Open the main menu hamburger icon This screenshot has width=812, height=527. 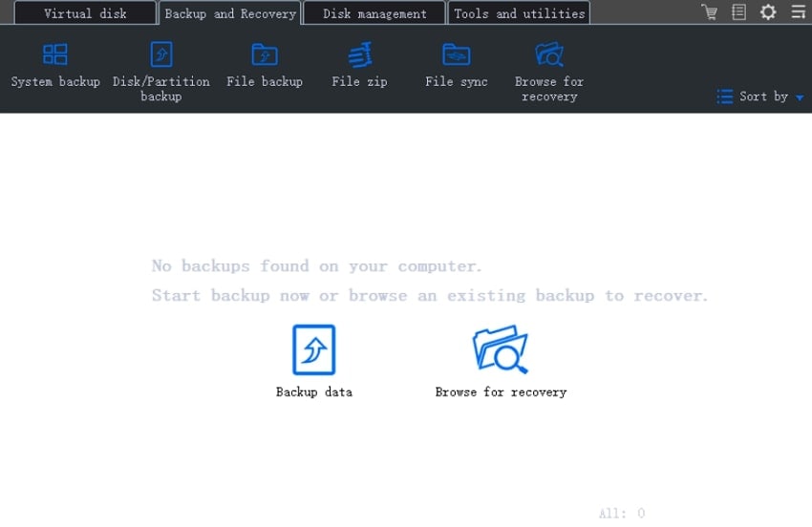pyautogui.click(x=798, y=11)
